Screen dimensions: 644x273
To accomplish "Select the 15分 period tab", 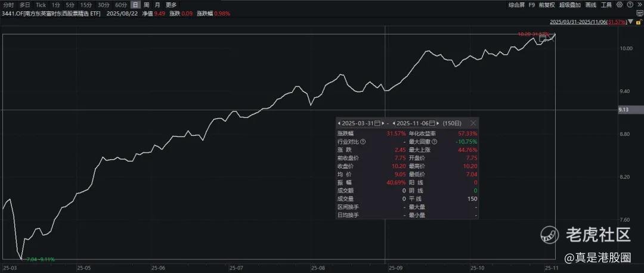I will coord(86,5).
